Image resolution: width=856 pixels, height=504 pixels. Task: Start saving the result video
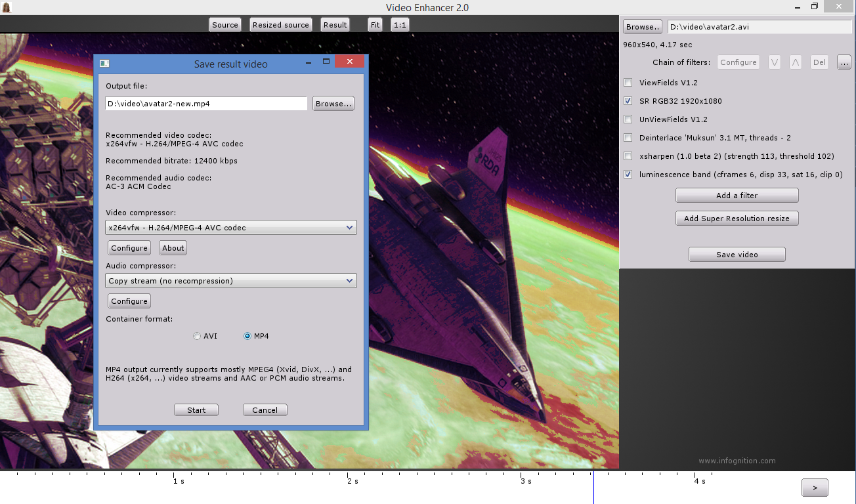pyautogui.click(x=196, y=410)
